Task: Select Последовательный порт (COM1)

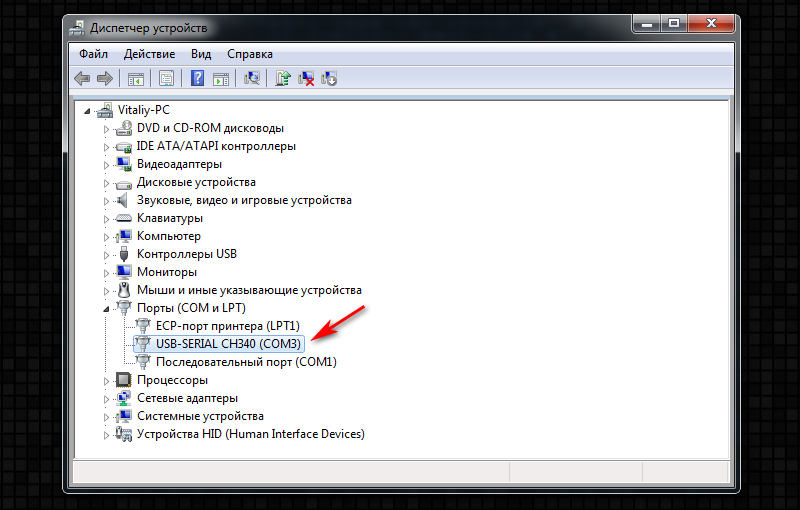Action: (x=246, y=362)
